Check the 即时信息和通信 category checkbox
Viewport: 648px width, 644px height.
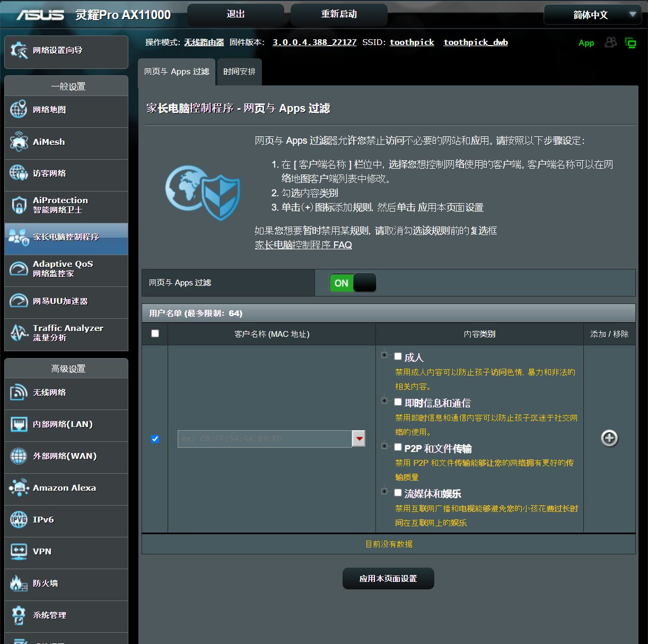pyautogui.click(x=398, y=402)
